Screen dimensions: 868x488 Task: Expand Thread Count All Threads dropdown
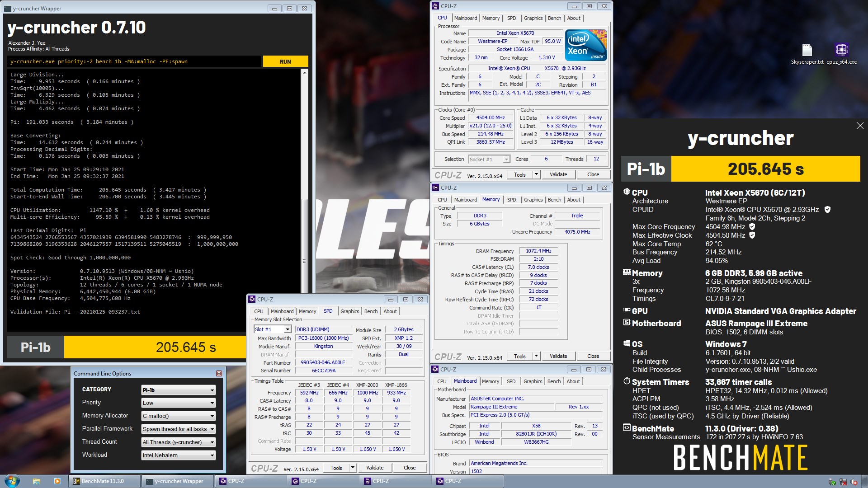pyautogui.click(x=179, y=442)
